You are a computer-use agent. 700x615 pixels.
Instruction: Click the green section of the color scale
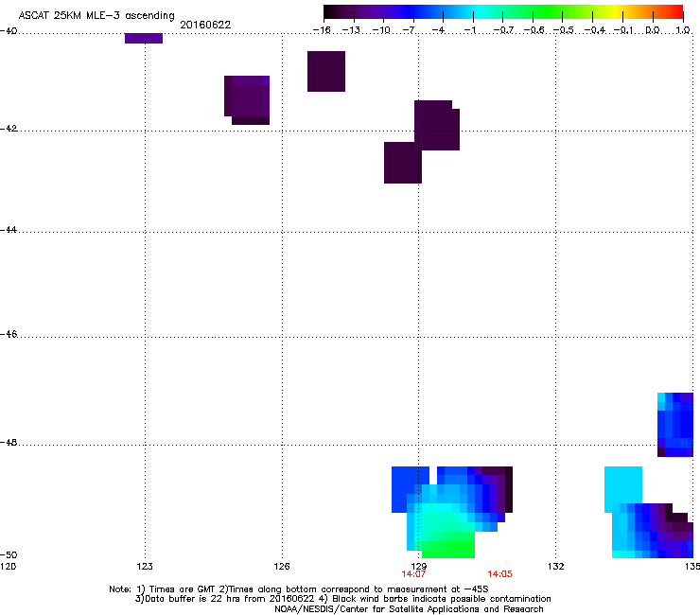549,12
